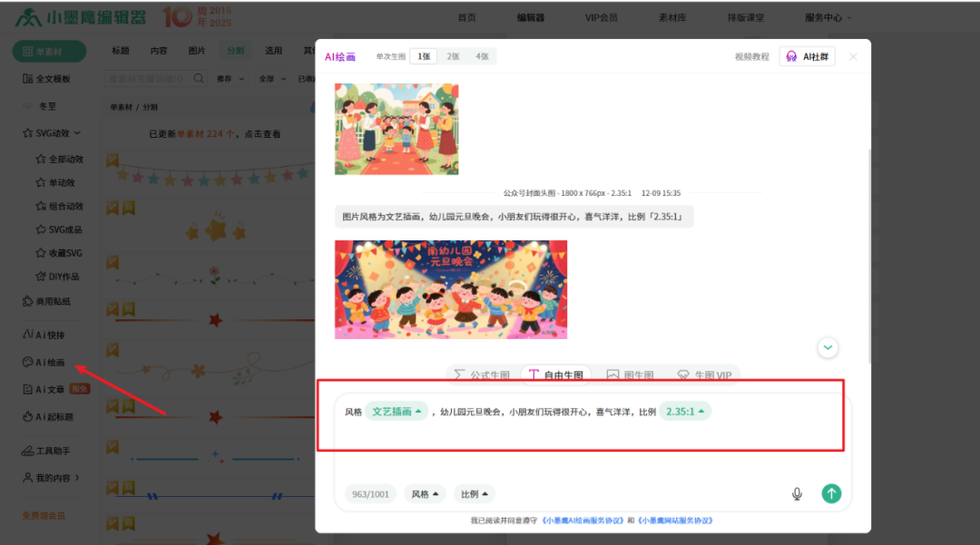Click the 工具助手 sidebar icon
This screenshot has height=545, width=980.
pyautogui.click(x=44, y=450)
